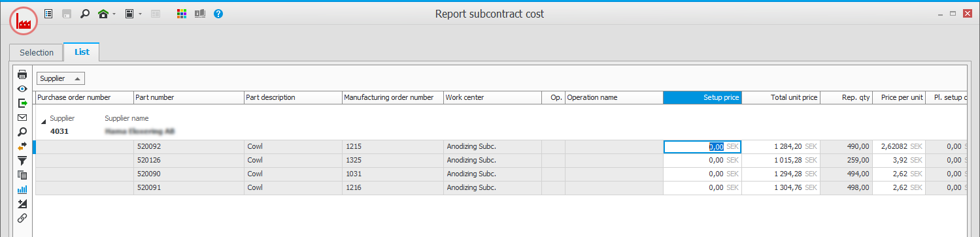Viewport: 980px width, 237px height.
Task: Click the magnifier search icon in the top toolbar
Action: 84,13
